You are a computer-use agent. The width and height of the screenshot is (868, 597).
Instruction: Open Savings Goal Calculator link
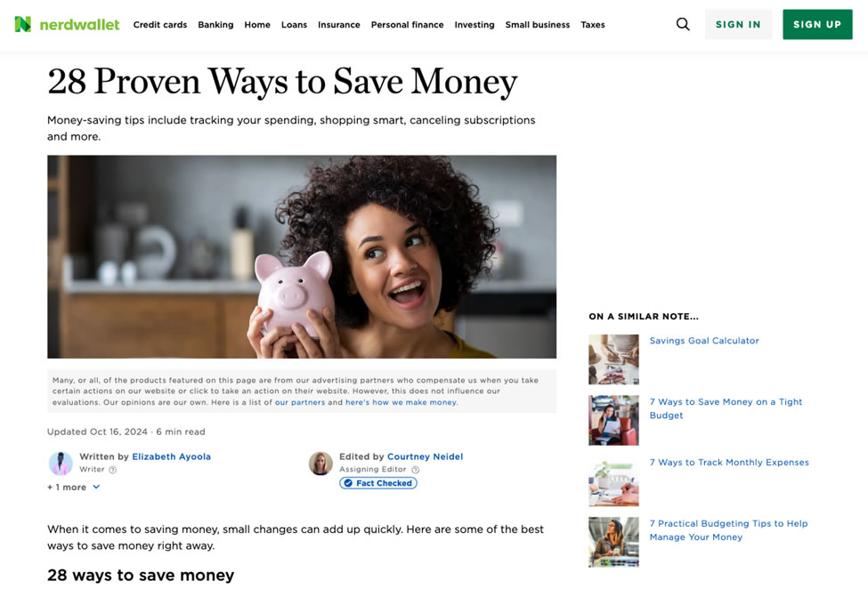tap(704, 341)
